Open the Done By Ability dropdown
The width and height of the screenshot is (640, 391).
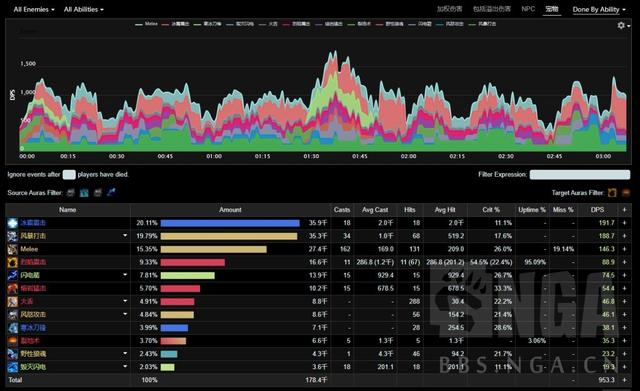click(599, 9)
